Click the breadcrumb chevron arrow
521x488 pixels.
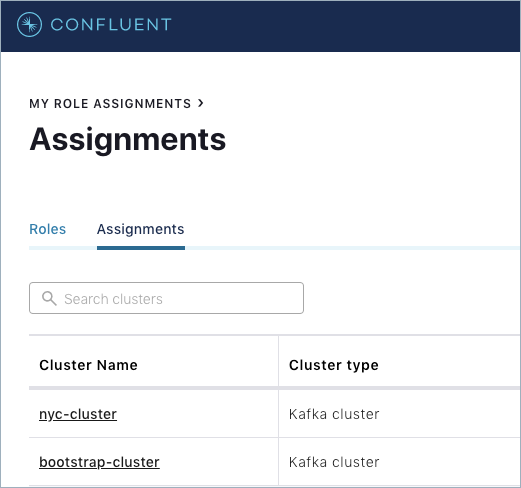click(x=201, y=103)
